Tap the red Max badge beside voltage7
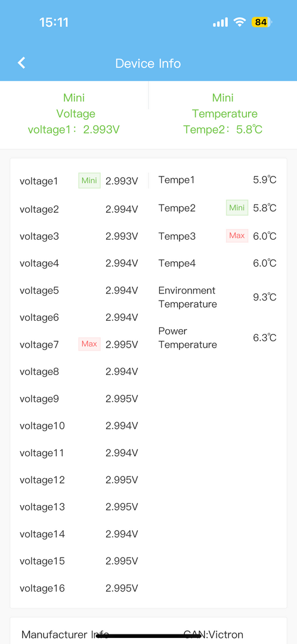Image resolution: width=297 pixels, height=644 pixels. (89, 344)
